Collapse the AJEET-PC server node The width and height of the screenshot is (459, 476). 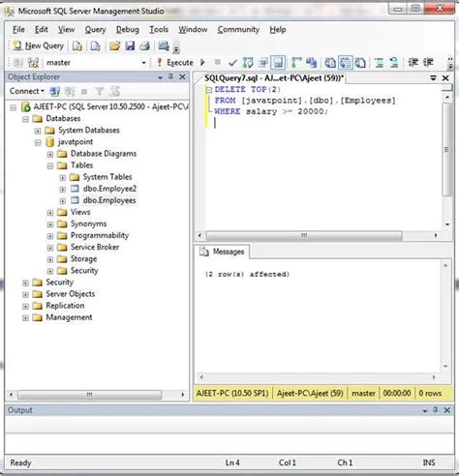coord(14,107)
